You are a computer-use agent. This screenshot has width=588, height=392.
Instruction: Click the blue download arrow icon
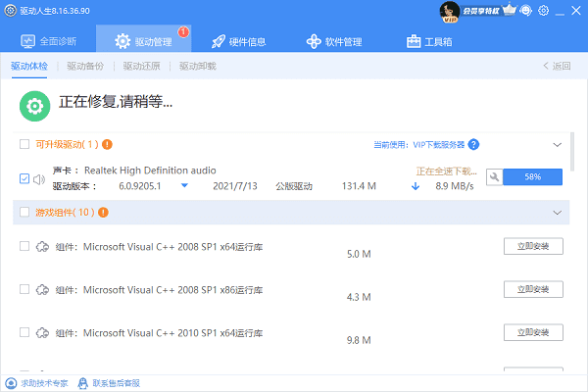pyautogui.click(x=416, y=186)
